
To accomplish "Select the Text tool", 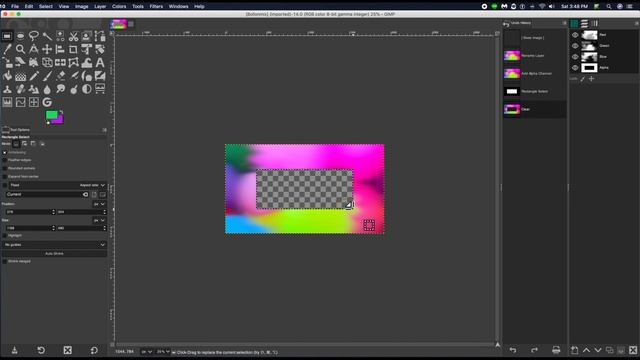I will click(x=100, y=62).
